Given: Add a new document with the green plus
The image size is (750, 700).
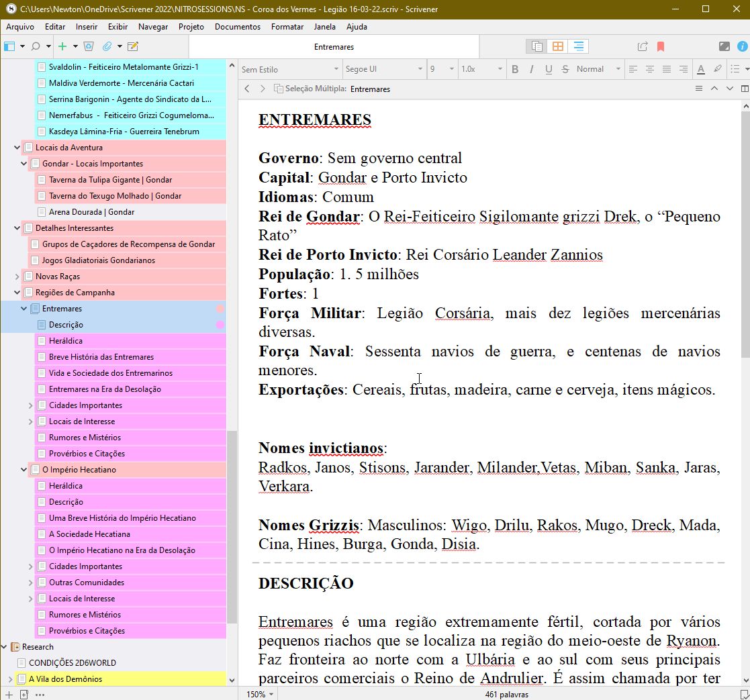Looking at the screenshot, I should coord(62,46).
